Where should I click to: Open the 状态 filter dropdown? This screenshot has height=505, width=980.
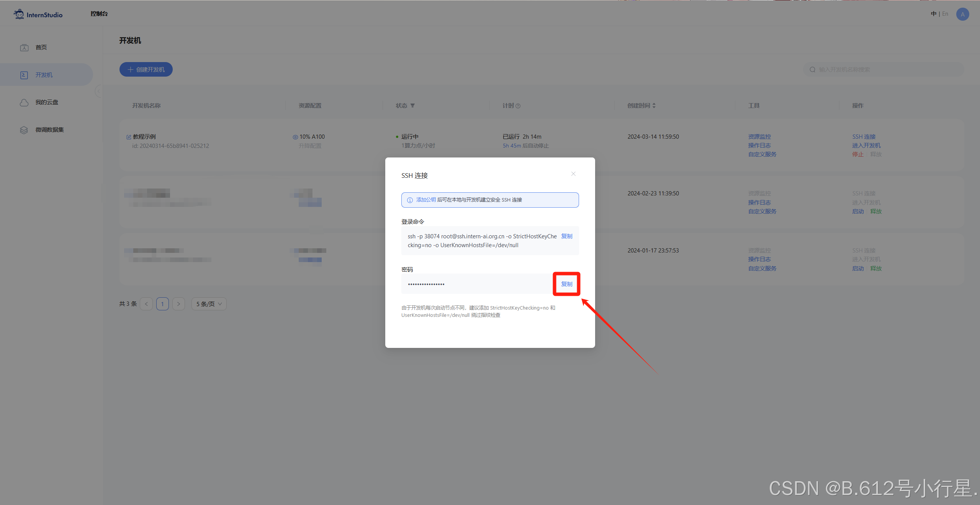pyautogui.click(x=412, y=106)
